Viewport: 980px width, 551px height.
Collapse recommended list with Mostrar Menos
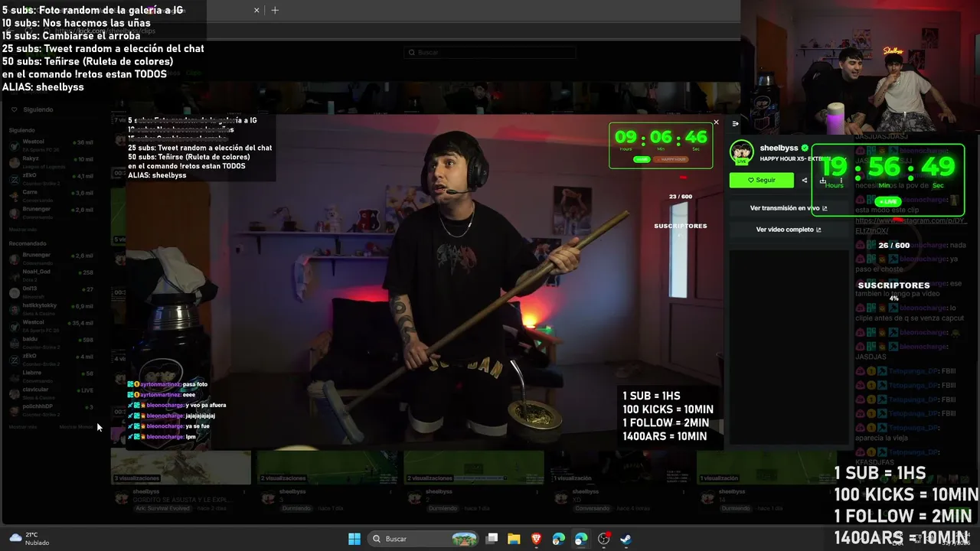click(x=77, y=426)
